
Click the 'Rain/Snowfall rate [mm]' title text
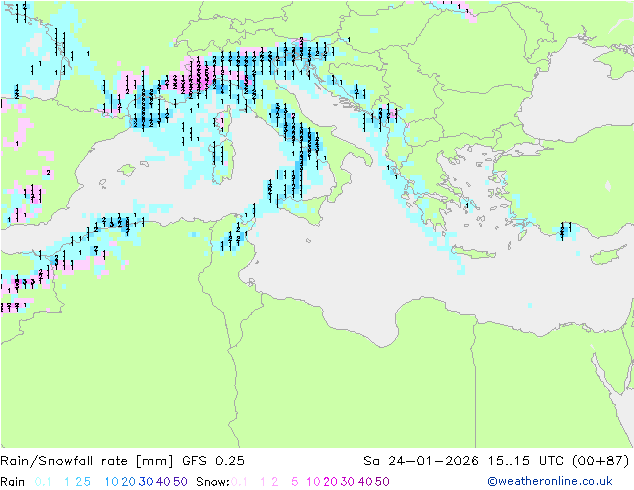tap(87, 461)
